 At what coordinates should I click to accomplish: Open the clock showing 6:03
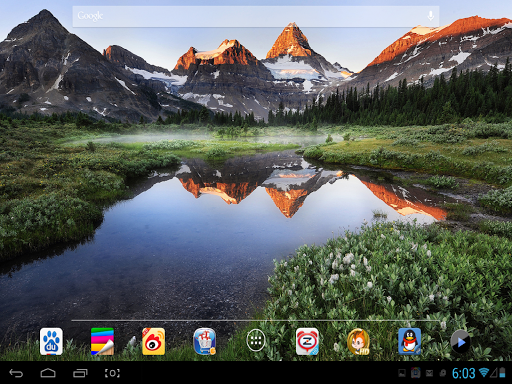(463, 373)
